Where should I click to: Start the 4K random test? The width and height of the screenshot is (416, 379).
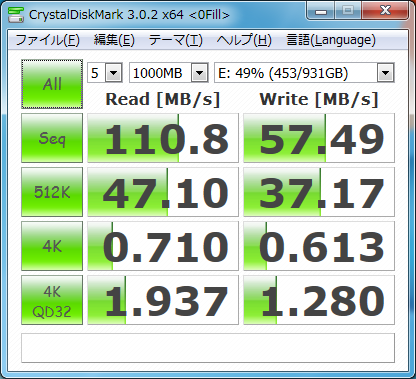coord(52,246)
